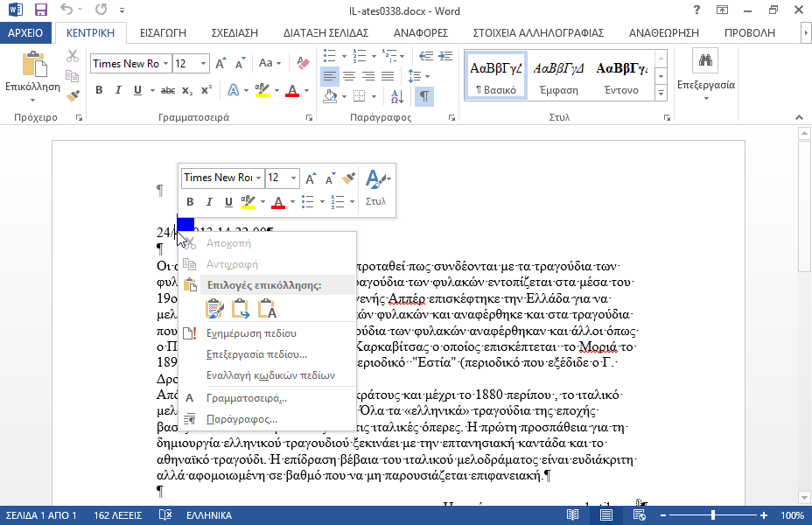
Task: Switch to the ΔΙΑΤΑΞΗ ΣΕΛΙΔΑΣ tab
Action: 325,33
